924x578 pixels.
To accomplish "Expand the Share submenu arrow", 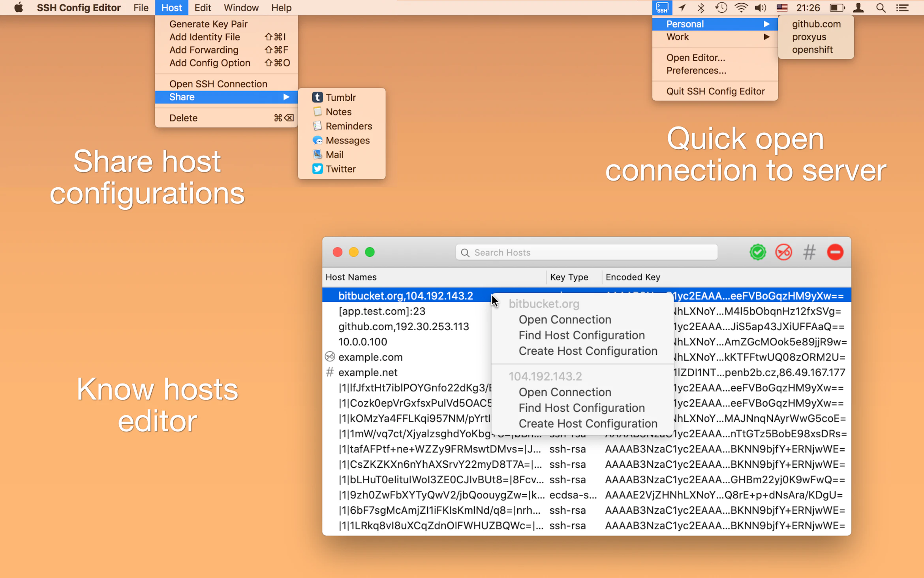I will tap(286, 97).
